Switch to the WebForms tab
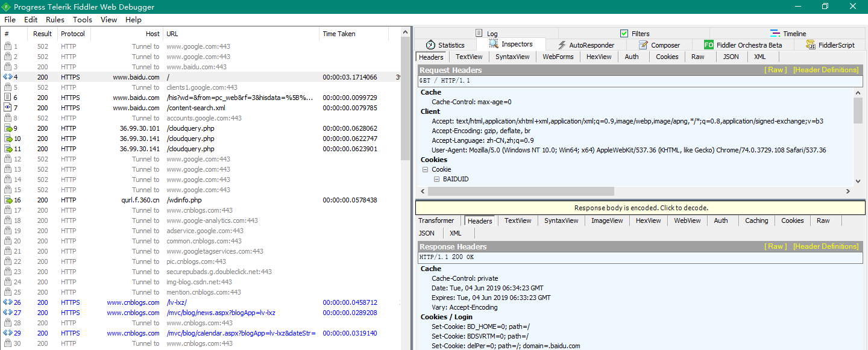This screenshot has width=868, height=350. point(558,57)
